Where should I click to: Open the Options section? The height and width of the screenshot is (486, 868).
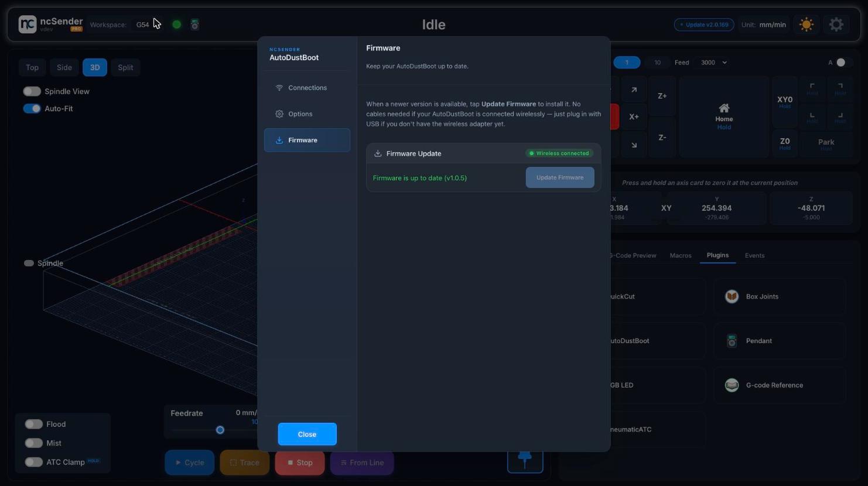[307, 114]
